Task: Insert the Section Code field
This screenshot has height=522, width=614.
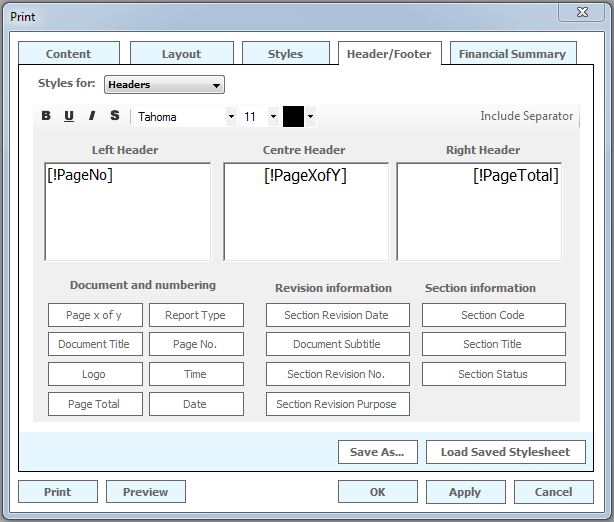Action: pyautogui.click(x=493, y=315)
